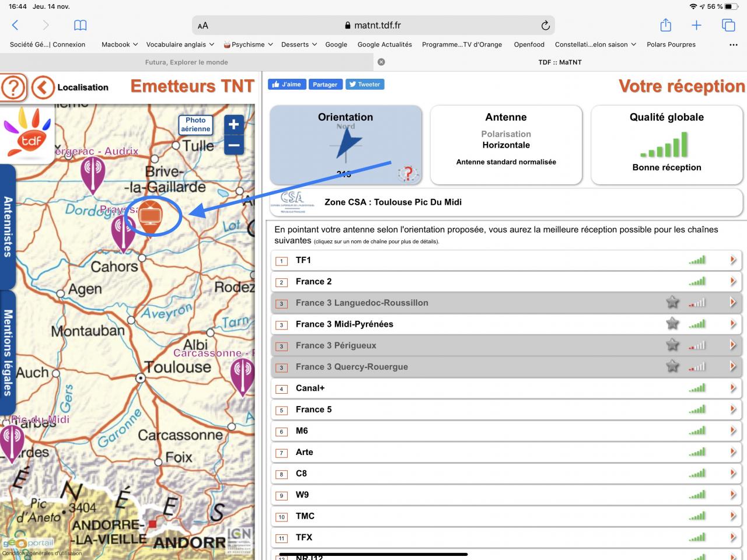747x560 pixels.
Task: Open the Psychisme bookmarks folder
Action: click(x=249, y=44)
